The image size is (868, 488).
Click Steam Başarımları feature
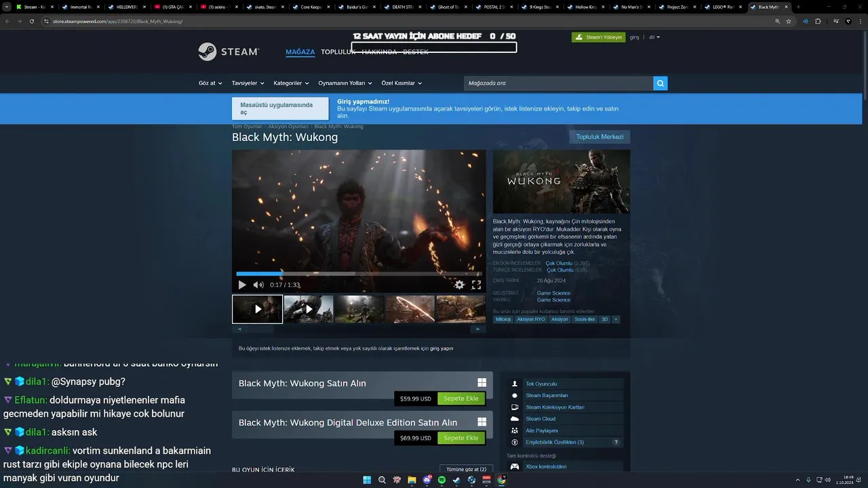(547, 395)
